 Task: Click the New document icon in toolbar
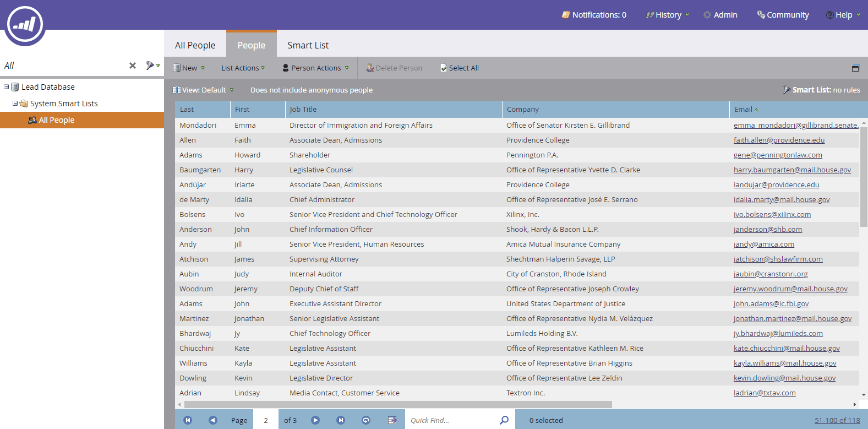click(x=177, y=68)
